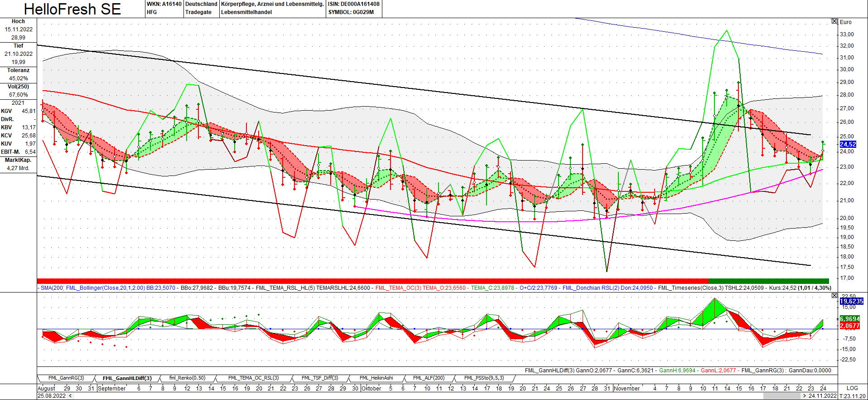Click the HelloFresh SE title
This screenshot has height=400, width=868.
72,9
